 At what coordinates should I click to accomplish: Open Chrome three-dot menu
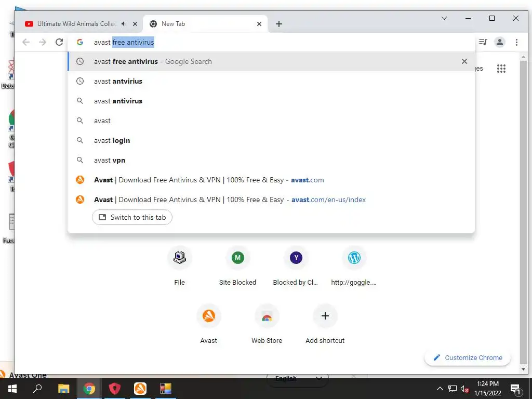tap(516, 42)
